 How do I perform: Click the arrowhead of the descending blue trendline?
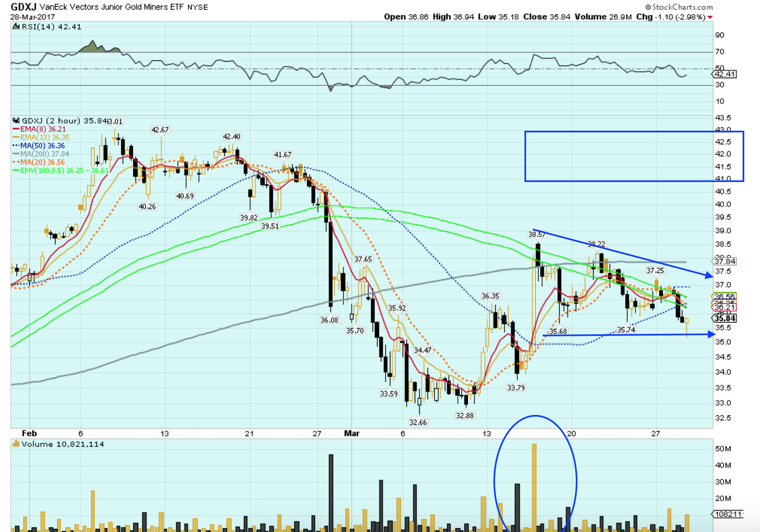[x=709, y=275]
